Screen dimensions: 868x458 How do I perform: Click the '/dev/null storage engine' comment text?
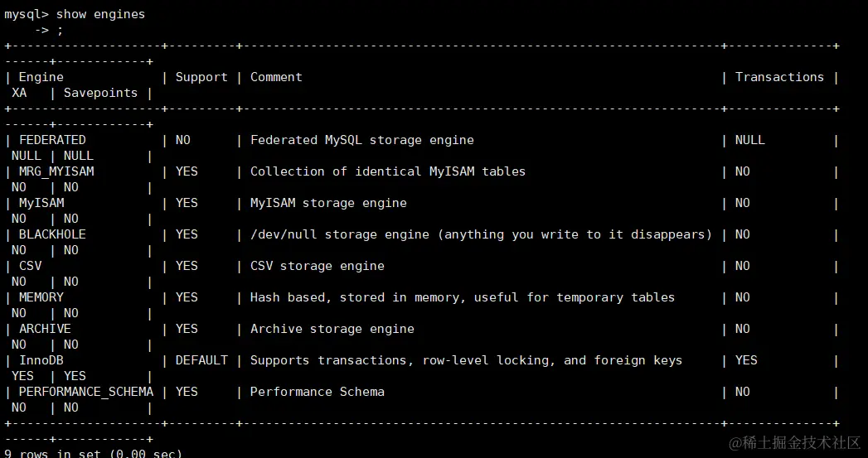[340, 234]
